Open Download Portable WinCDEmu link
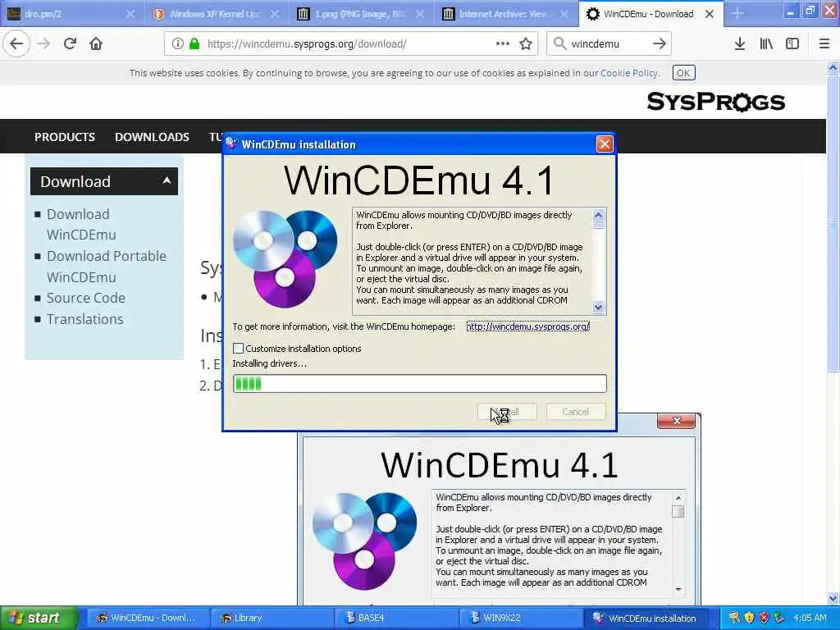The width and height of the screenshot is (840, 630). [106, 267]
